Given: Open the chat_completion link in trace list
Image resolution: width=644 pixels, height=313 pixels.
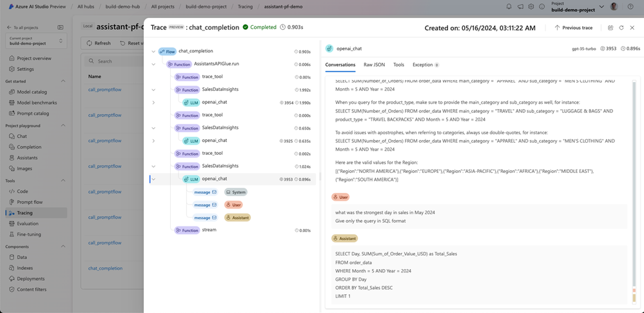Looking at the screenshot, I should click(x=105, y=268).
